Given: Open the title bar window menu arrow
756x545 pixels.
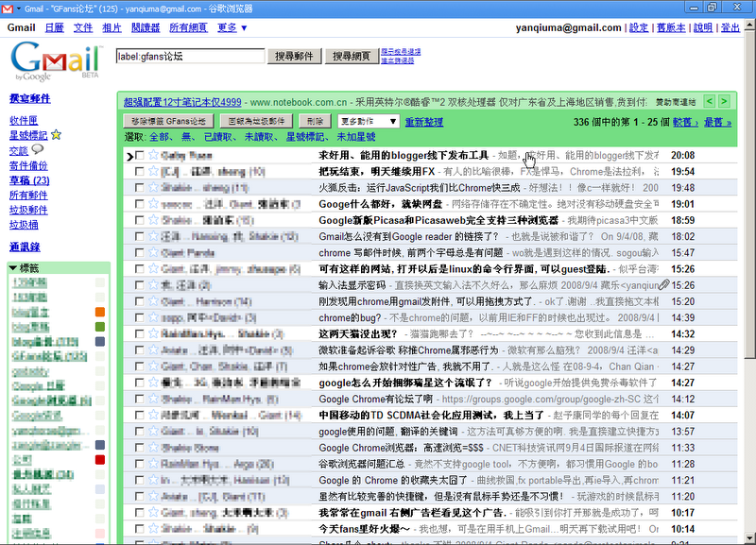Looking at the screenshot, I should pos(19,9).
